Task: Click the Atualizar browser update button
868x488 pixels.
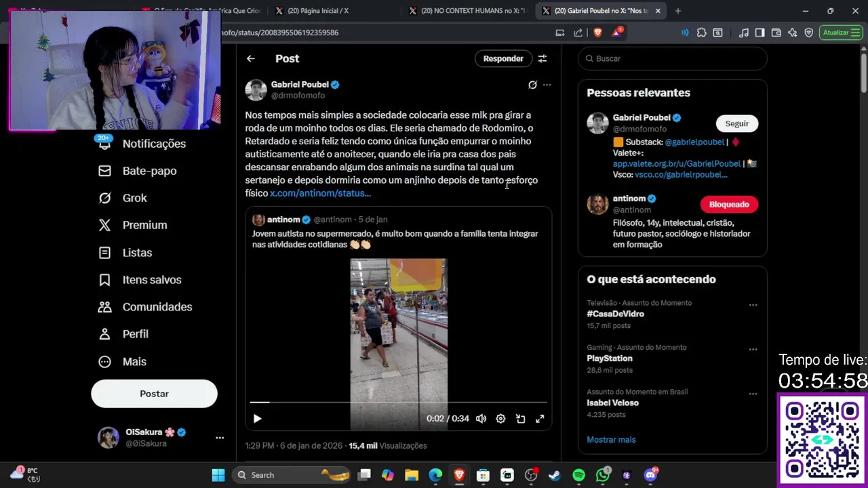Action: 840,33
